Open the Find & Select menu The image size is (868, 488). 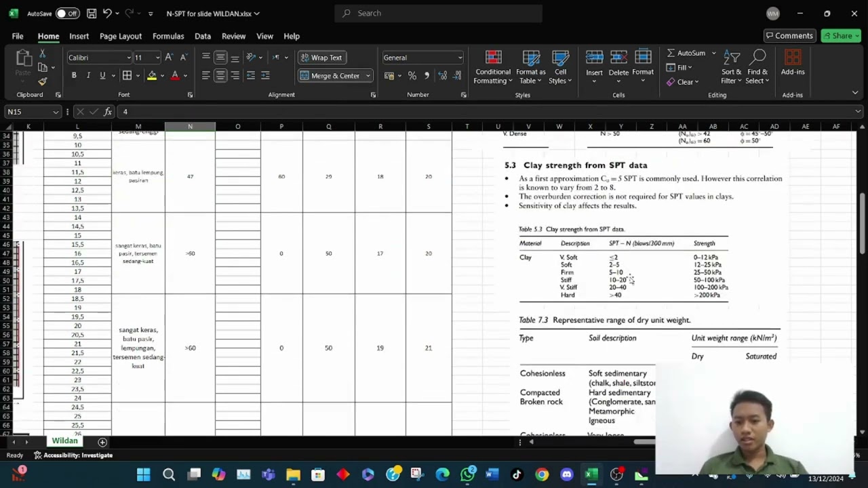pos(757,68)
